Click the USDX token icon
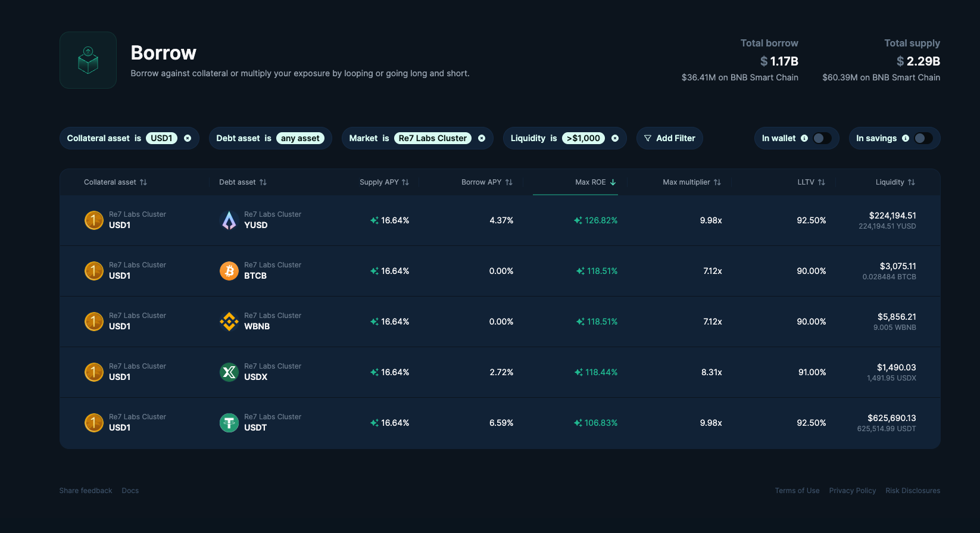 coord(229,372)
